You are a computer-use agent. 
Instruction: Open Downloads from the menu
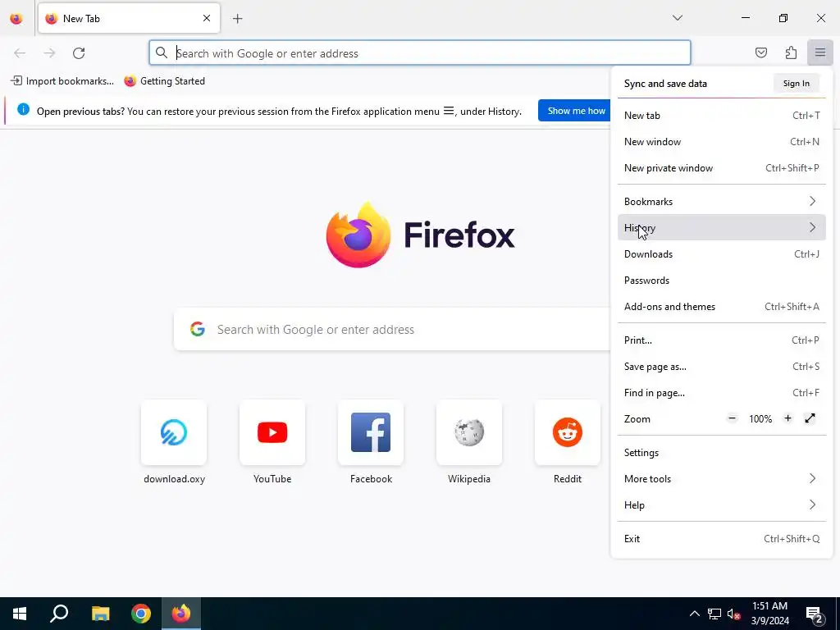722,254
